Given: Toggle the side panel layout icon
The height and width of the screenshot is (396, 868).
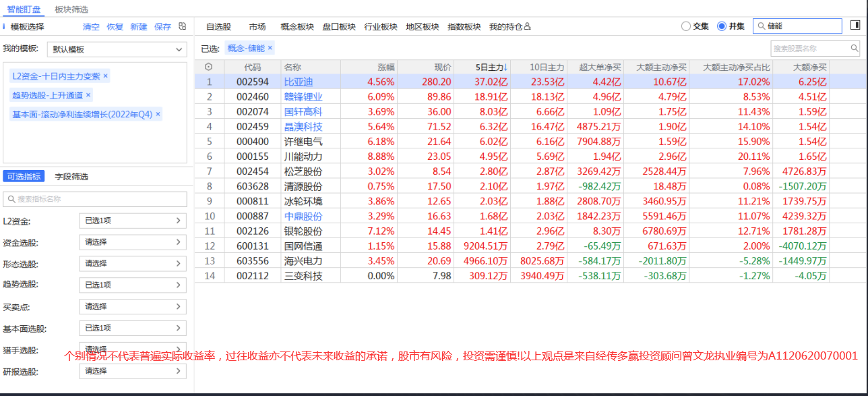Looking at the screenshot, I should (x=855, y=26).
